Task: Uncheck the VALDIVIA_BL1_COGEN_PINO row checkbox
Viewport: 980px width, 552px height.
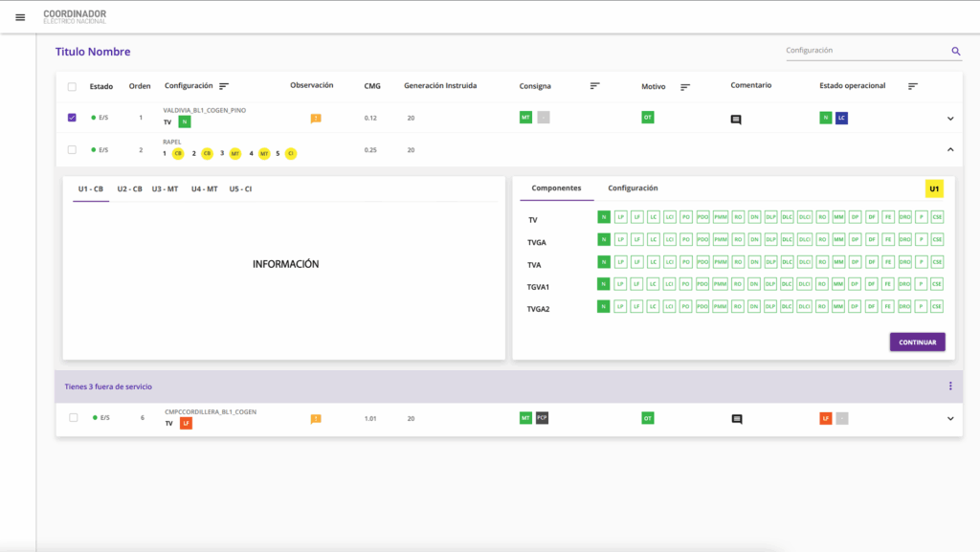Action: pos(72,118)
